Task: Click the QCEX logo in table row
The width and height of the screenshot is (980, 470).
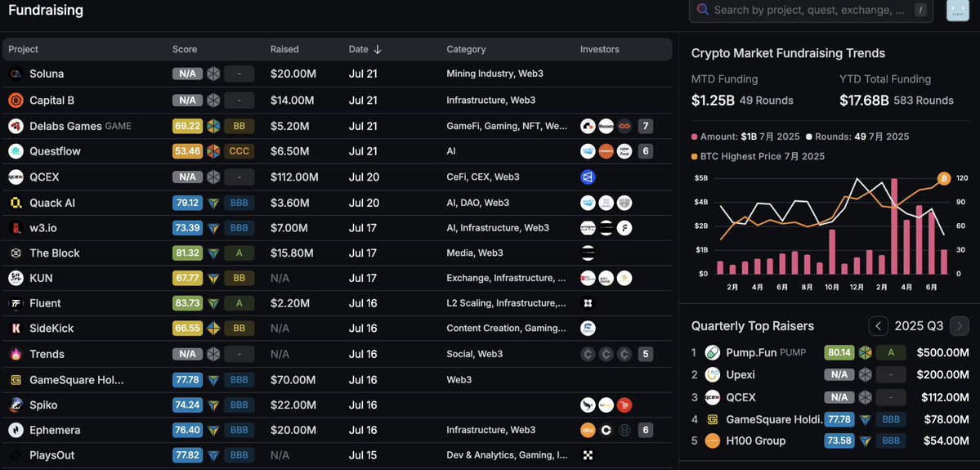Action: pyautogui.click(x=16, y=177)
